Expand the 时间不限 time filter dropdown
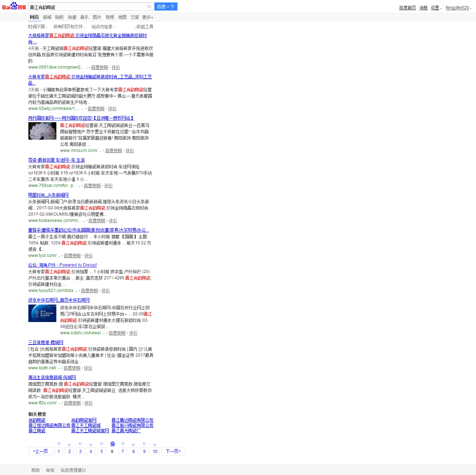This screenshot has height=475, width=476. [38, 27]
